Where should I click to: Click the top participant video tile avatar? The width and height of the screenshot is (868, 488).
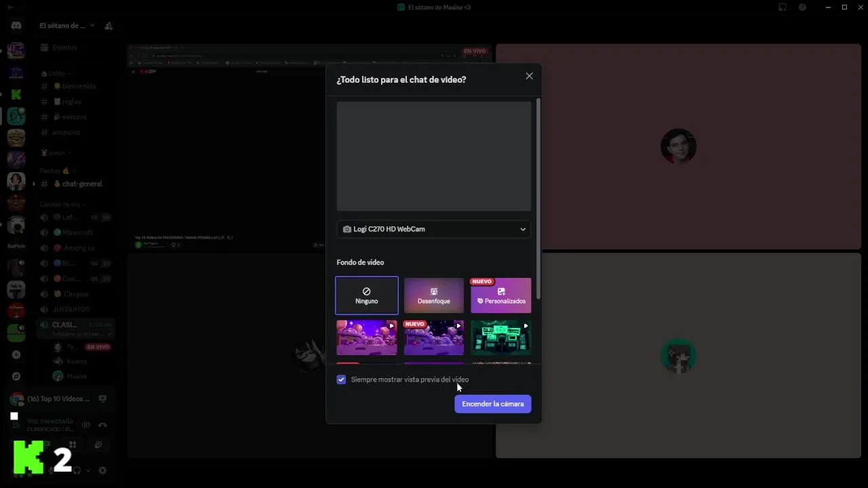pos(678,146)
